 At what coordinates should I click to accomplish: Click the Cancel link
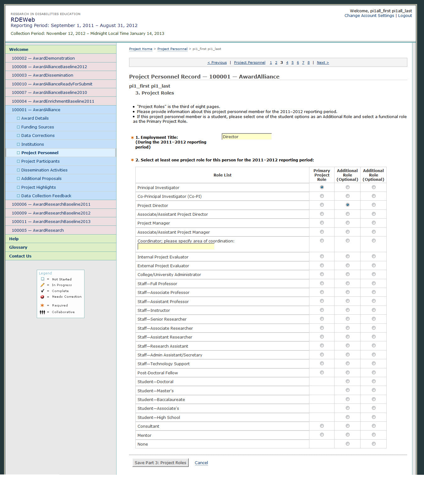(201, 463)
